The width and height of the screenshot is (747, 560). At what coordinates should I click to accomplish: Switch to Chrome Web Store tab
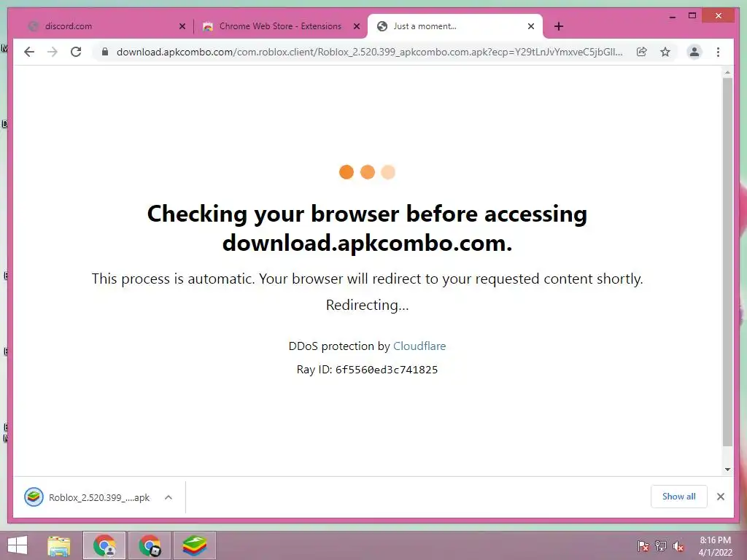pos(280,26)
